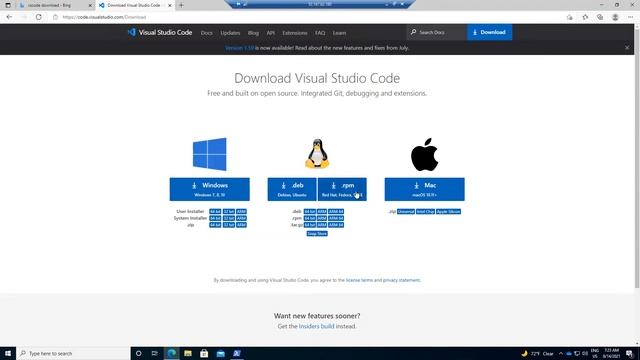Download Windows System Installer ARM

tap(242, 218)
